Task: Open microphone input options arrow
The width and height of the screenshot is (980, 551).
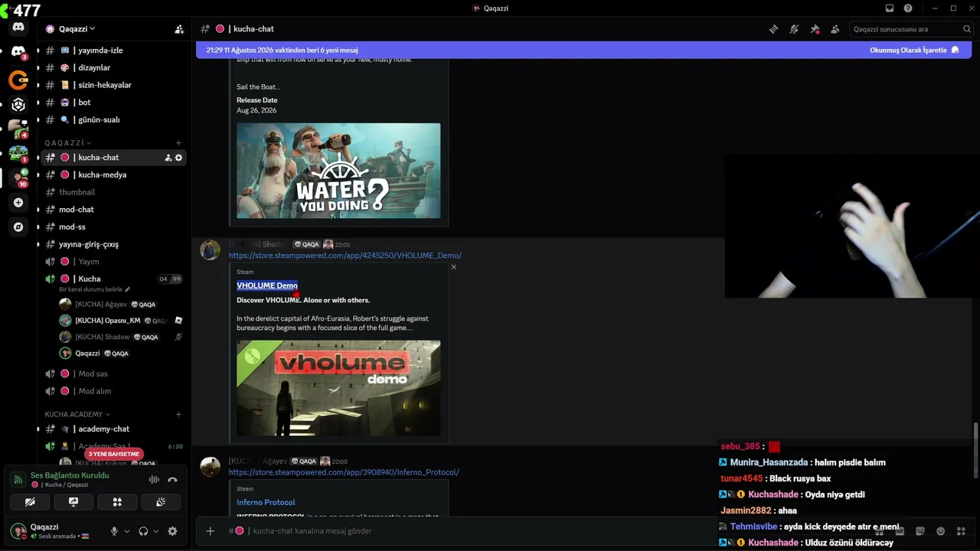Action: click(x=126, y=531)
